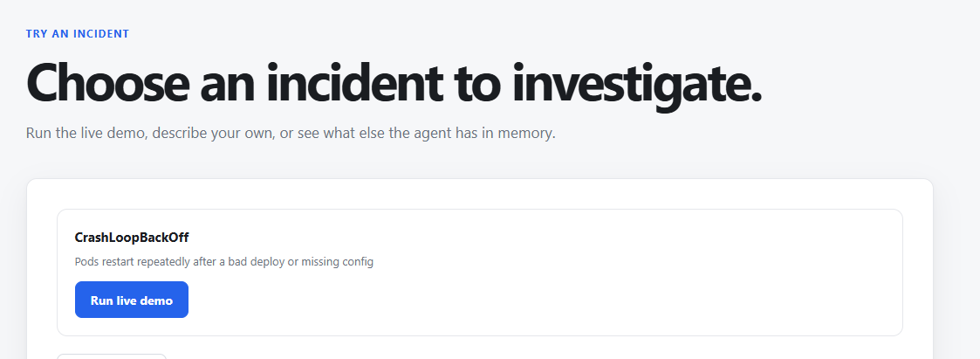Click the outer white panel's top padding
This screenshot has width=980, height=359.
pyautogui.click(x=479, y=194)
